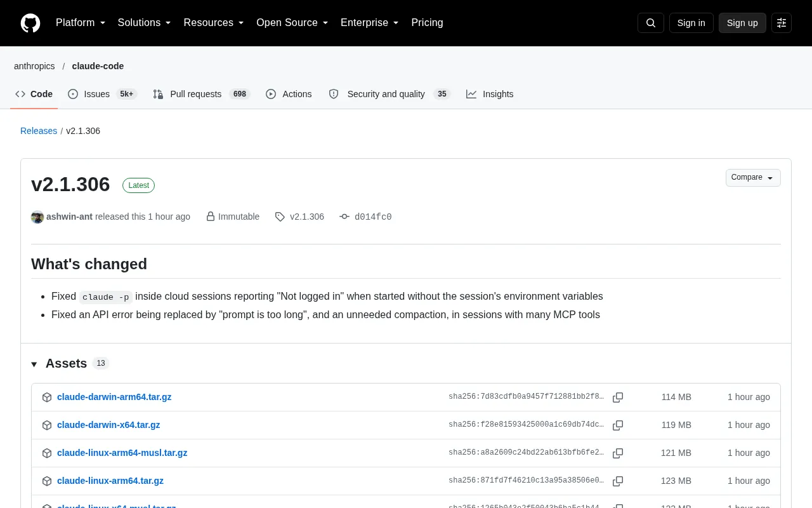The height and width of the screenshot is (508, 812).
Task: Go to the Pricing page
Action: [x=427, y=23]
